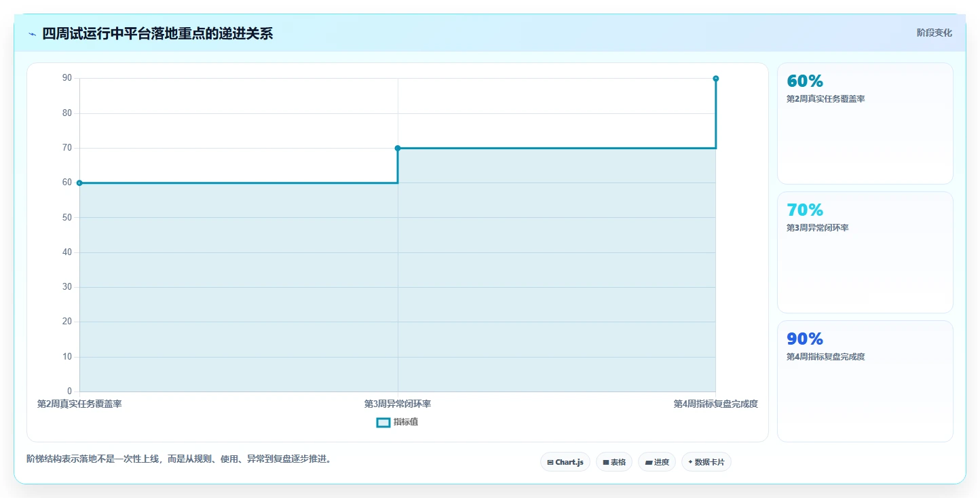Select the data point at value 70
Screen dimensions: 980x498
pos(398,148)
